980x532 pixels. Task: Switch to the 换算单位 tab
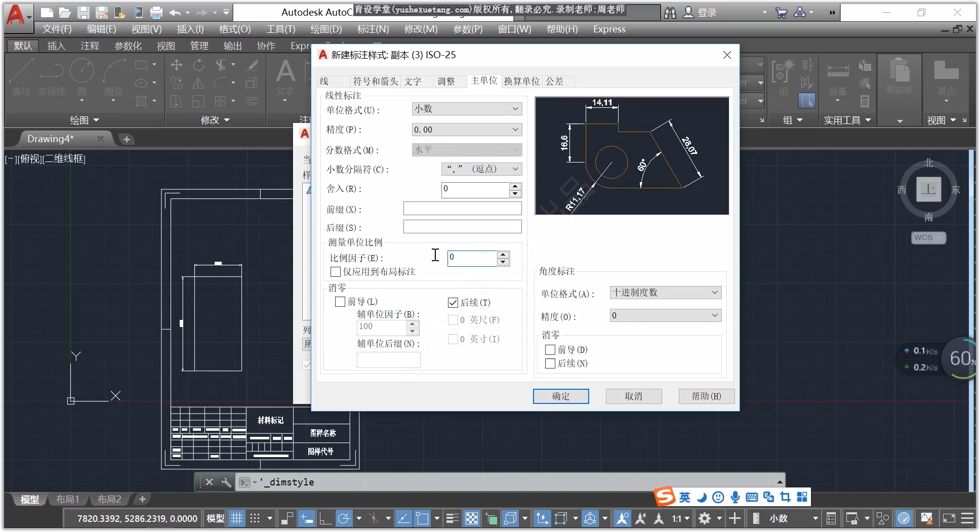[x=522, y=81]
